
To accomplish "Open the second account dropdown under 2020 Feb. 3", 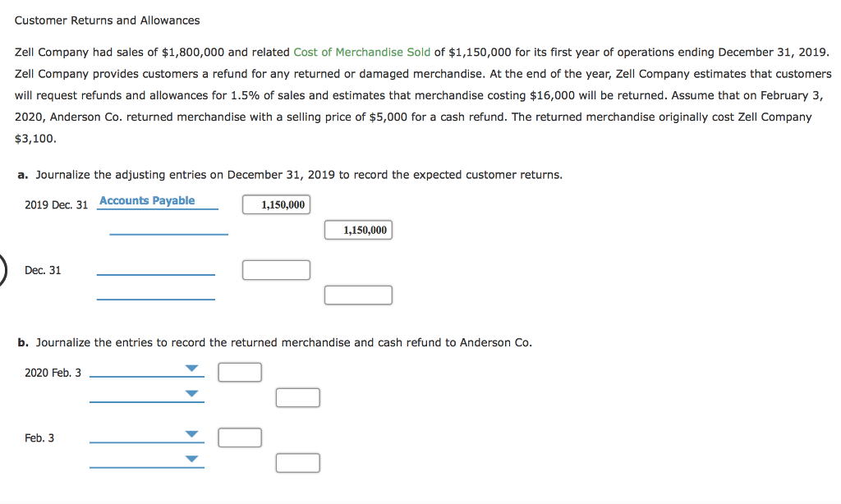I will click(x=191, y=394).
